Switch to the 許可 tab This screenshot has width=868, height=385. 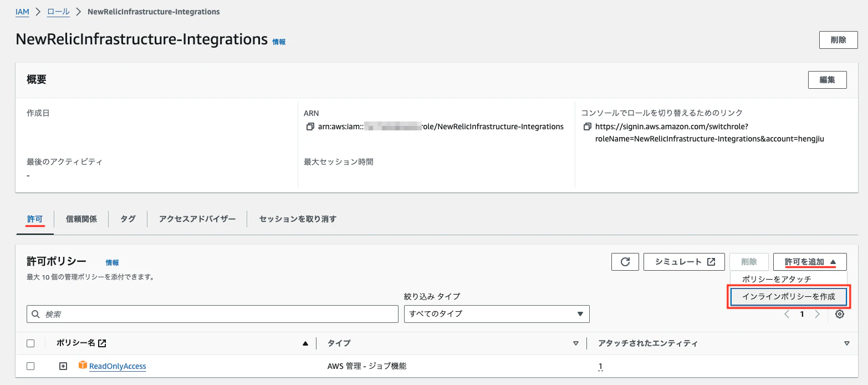[x=35, y=219]
